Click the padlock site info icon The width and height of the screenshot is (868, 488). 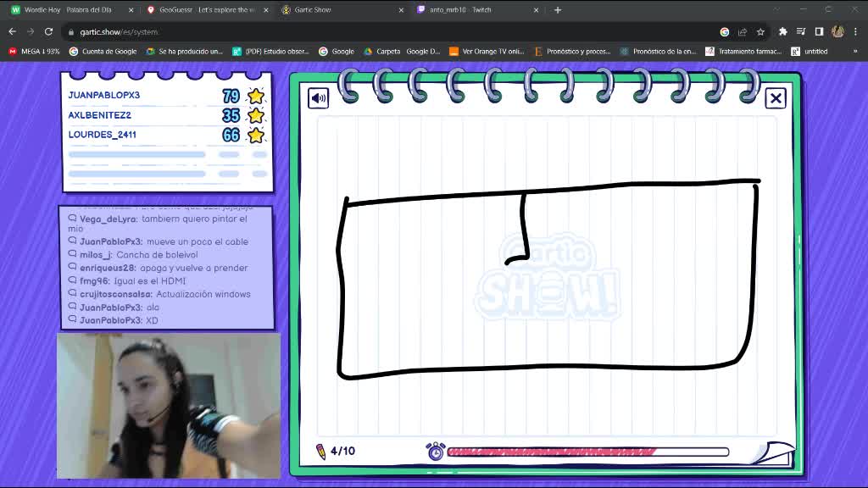71,32
